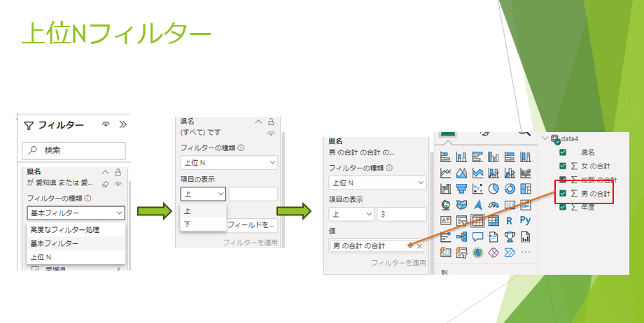
Task: Select the slicer visual
Action: [x=461, y=220]
